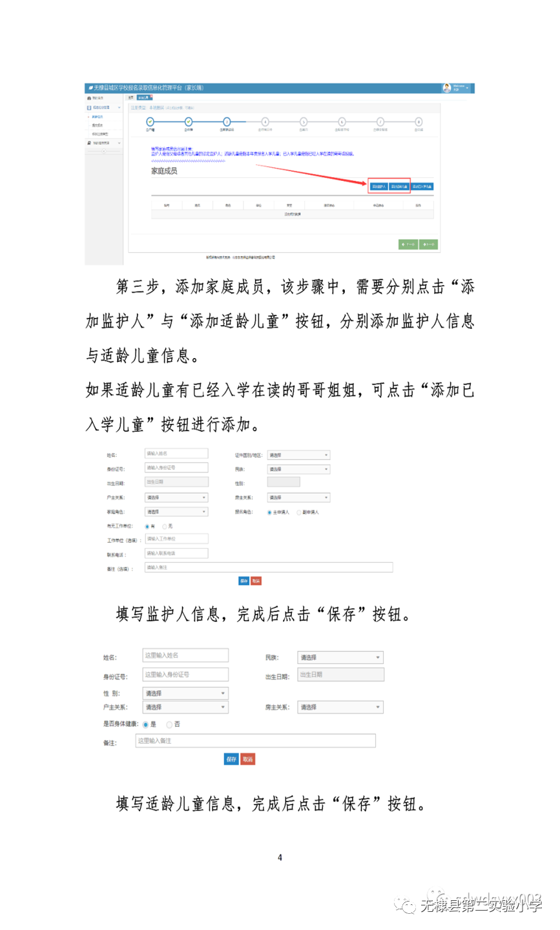Image resolution: width=560 pixels, height=930 pixels.
Task: Open the 家庭角色 dropdown in guardian form
Action: (176, 512)
